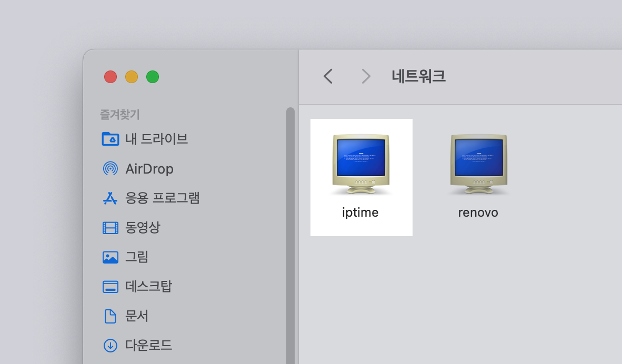Click the sidebar vertical scrollbar
Image resolution: width=622 pixels, height=364 pixels.
(x=290, y=236)
